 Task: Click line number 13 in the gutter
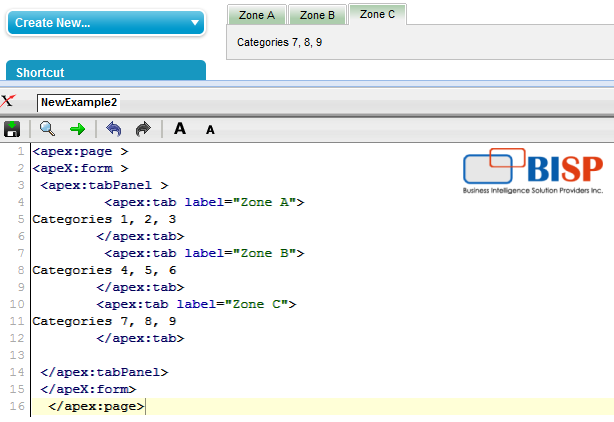click(x=19, y=355)
